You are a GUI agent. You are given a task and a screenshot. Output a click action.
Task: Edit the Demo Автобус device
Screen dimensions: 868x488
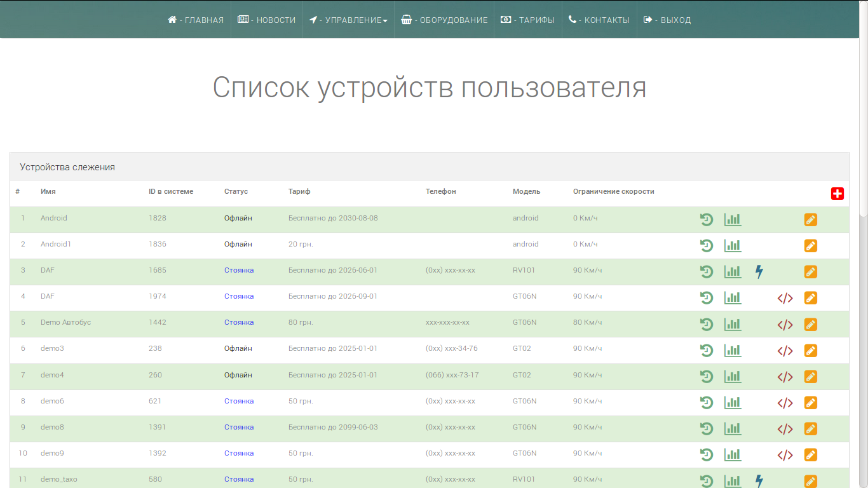click(810, 325)
